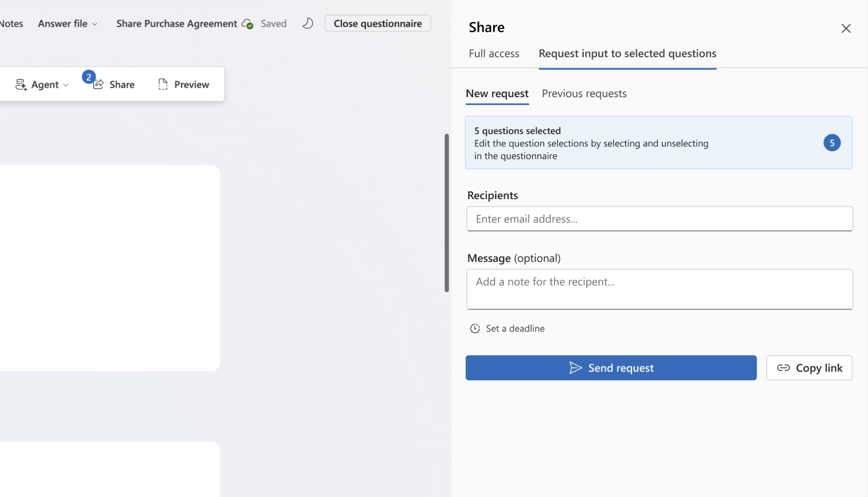
Task: Open the Preview document icon
Action: (x=163, y=84)
